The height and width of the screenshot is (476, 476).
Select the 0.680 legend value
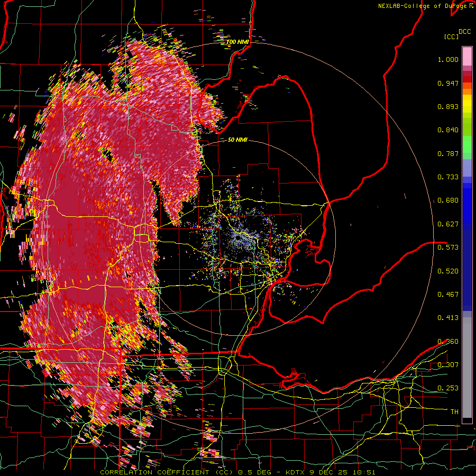[x=448, y=200]
